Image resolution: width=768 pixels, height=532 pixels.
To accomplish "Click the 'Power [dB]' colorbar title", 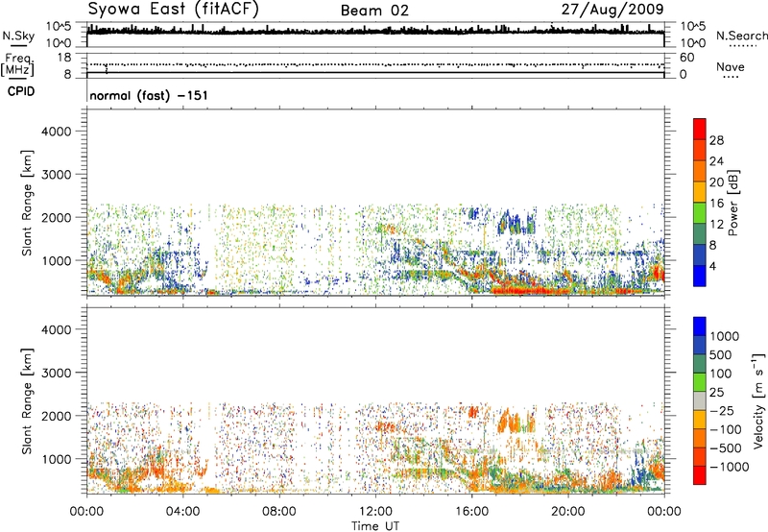I will (x=732, y=203).
